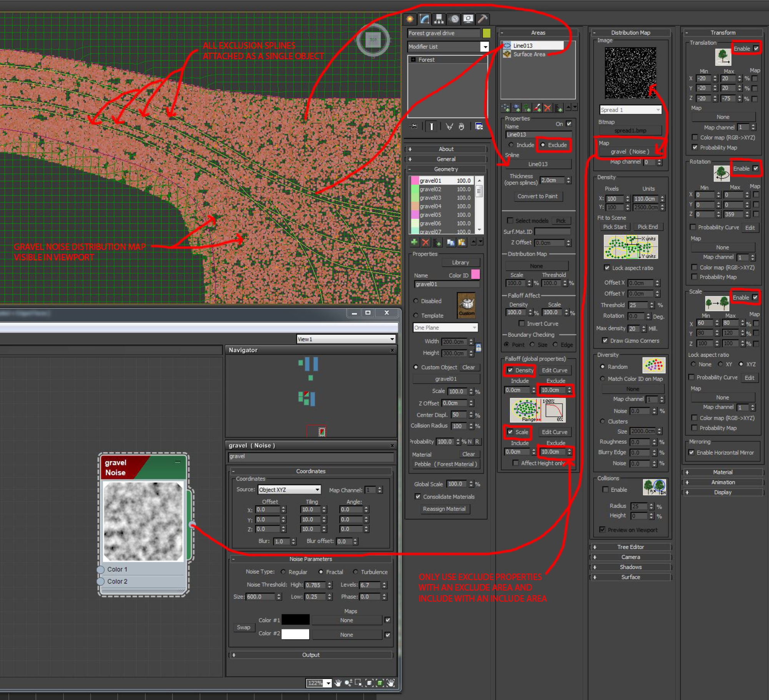Open the Display command panel tab
Viewport: 769px width, 700px height.
468,19
